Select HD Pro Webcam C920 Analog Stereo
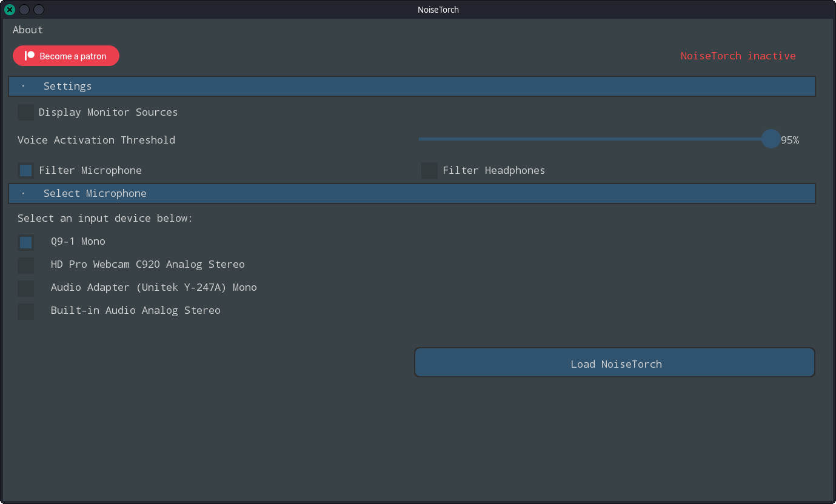The height and width of the screenshot is (504, 836). click(25, 265)
